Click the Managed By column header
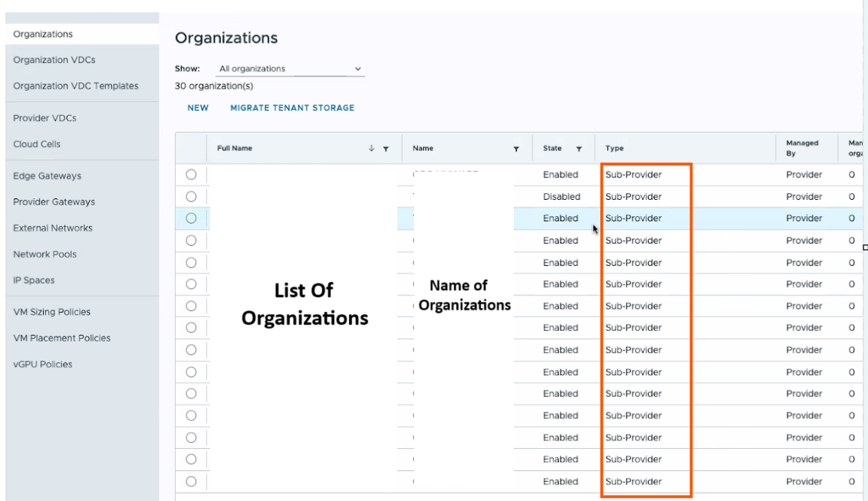 tap(802, 148)
